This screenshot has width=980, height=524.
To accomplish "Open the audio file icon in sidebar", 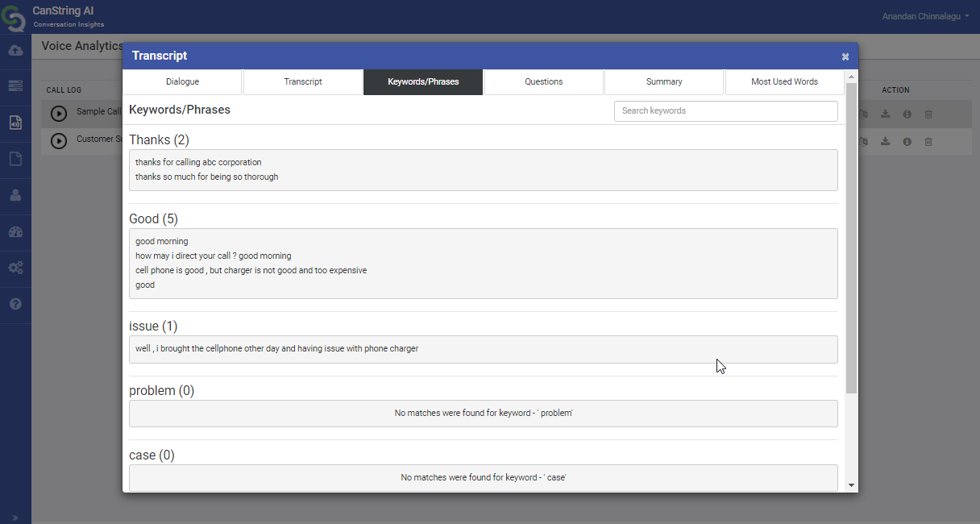I will [15, 123].
